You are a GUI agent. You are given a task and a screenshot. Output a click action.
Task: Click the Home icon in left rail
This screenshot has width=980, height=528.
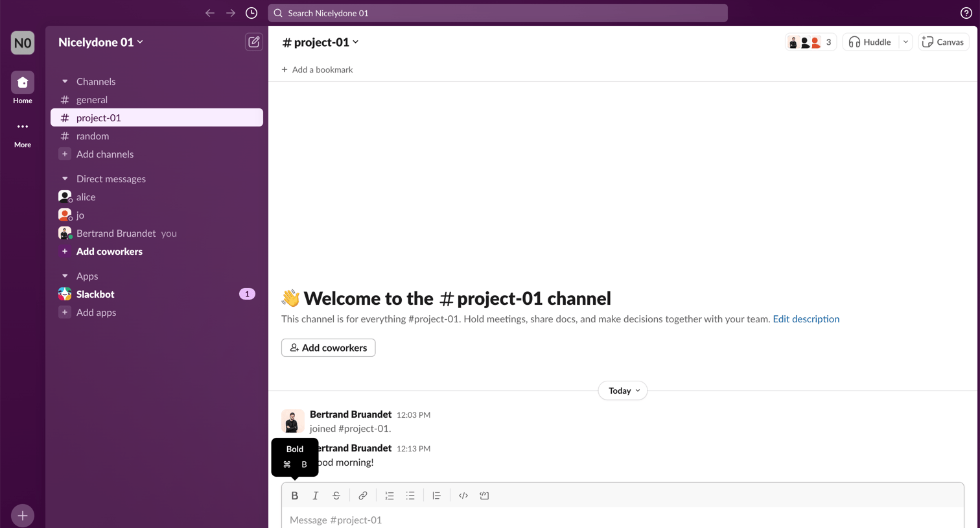pos(23,82)
